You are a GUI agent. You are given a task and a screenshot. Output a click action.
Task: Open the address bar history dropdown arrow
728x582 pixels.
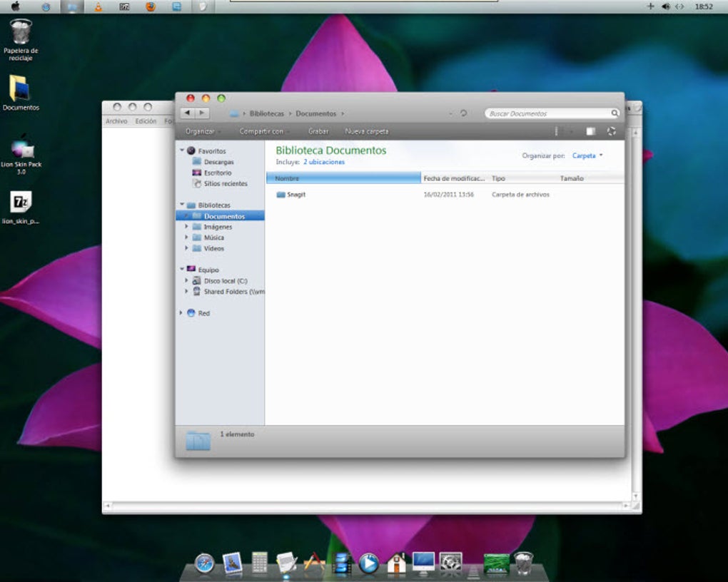[450, 113]
